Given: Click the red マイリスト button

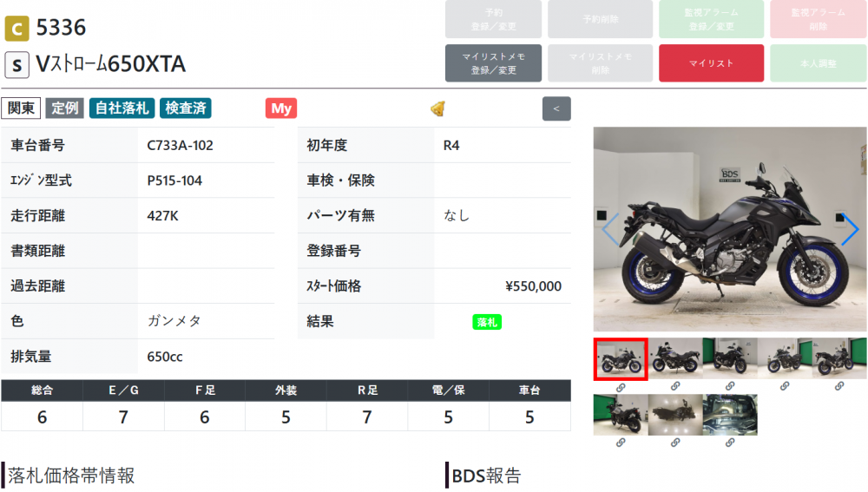Looking at the screenshot, I should (x=711, y=63).
